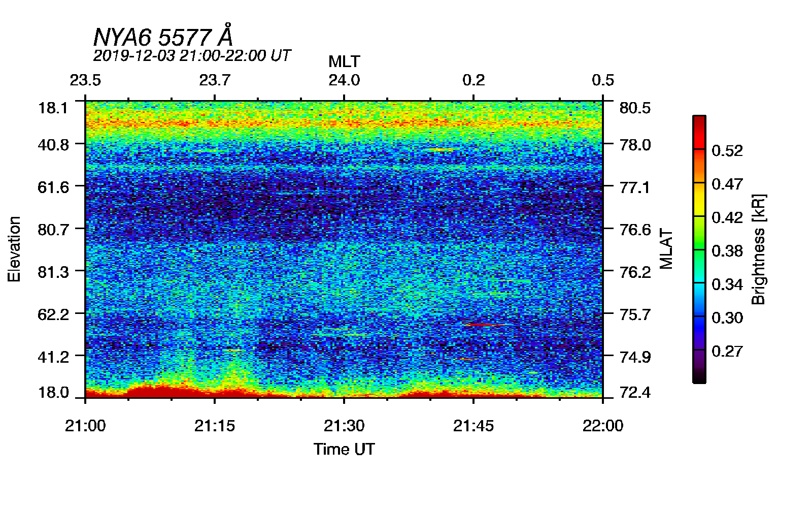Select the "Brightness [kR]" colorbar label

tap(758, 249)
